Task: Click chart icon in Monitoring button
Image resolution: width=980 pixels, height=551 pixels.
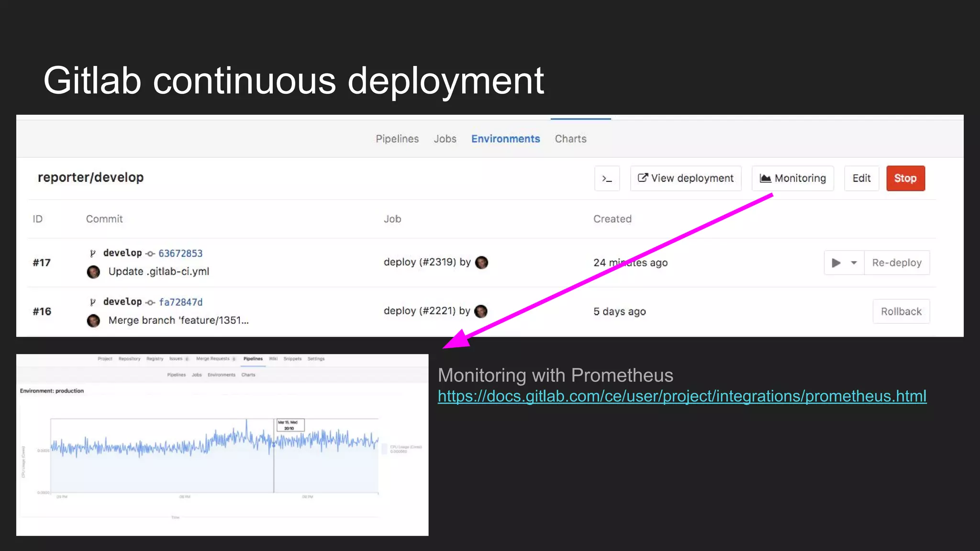Action: click(765, 178)
